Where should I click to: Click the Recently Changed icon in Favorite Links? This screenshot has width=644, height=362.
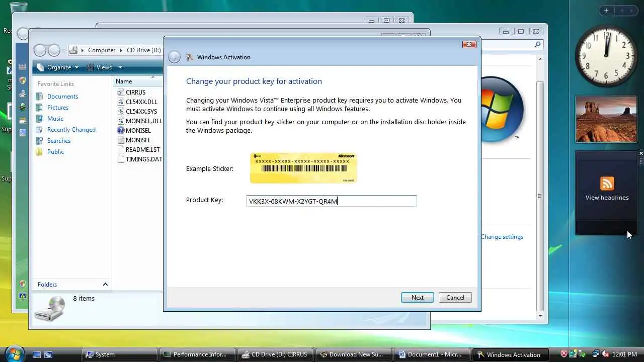39,130
